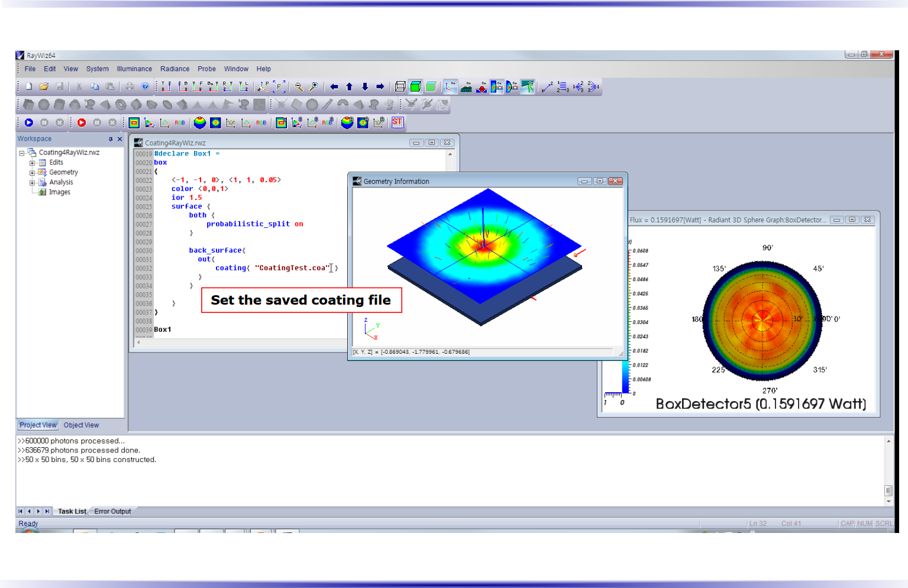Collapse the Coating4RayWiz.rwz root node
The width and height of the screenshot is (908, 588).
coord(22,153)
